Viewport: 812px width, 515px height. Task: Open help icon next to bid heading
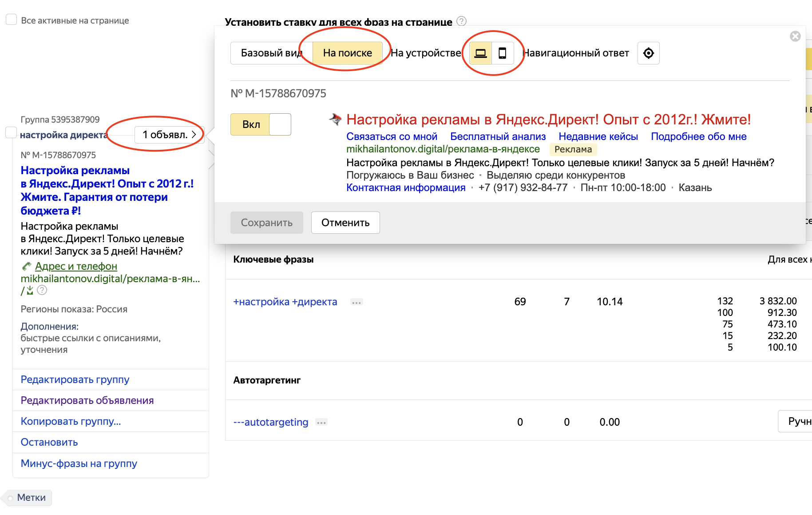pyautogui.click(x=462, y=21)
